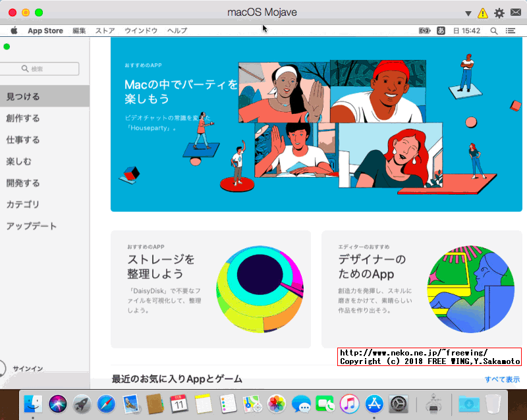Open Photos from the Dock
The image size is (527, 420).
[x=277, y=404]
